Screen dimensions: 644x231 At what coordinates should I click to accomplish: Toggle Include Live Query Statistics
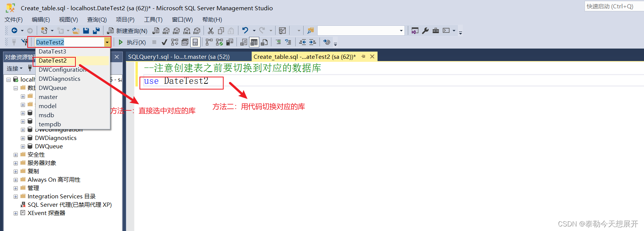point(219,42)
